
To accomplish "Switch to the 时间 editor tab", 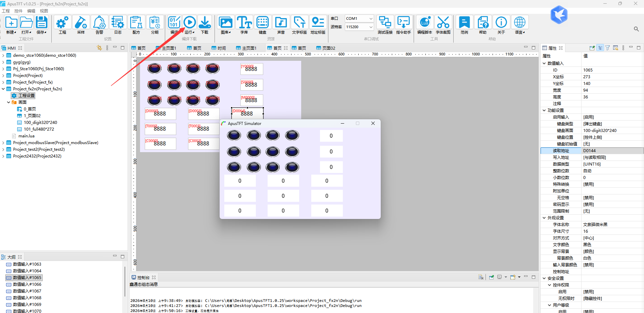I will point(219,48).
